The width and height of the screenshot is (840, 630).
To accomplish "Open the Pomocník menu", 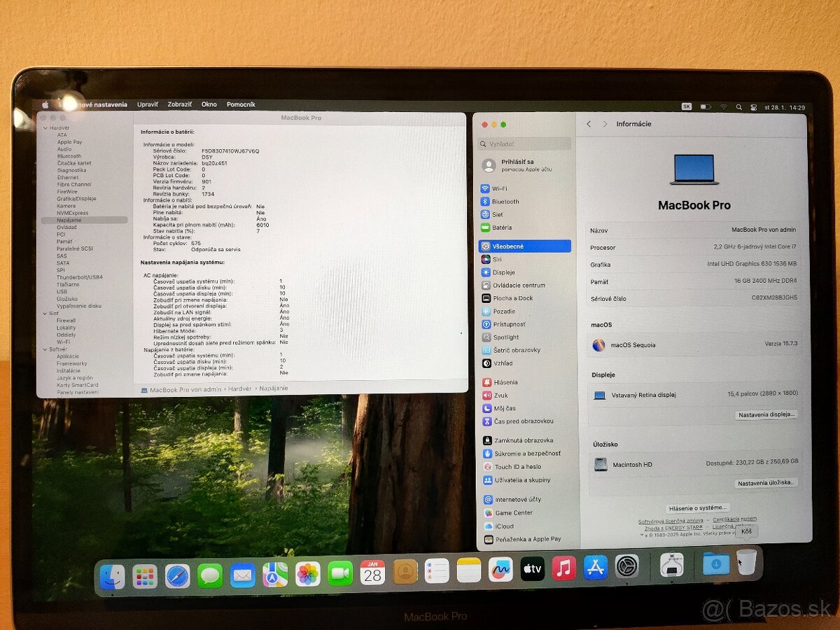I will (x=240, y=104).
